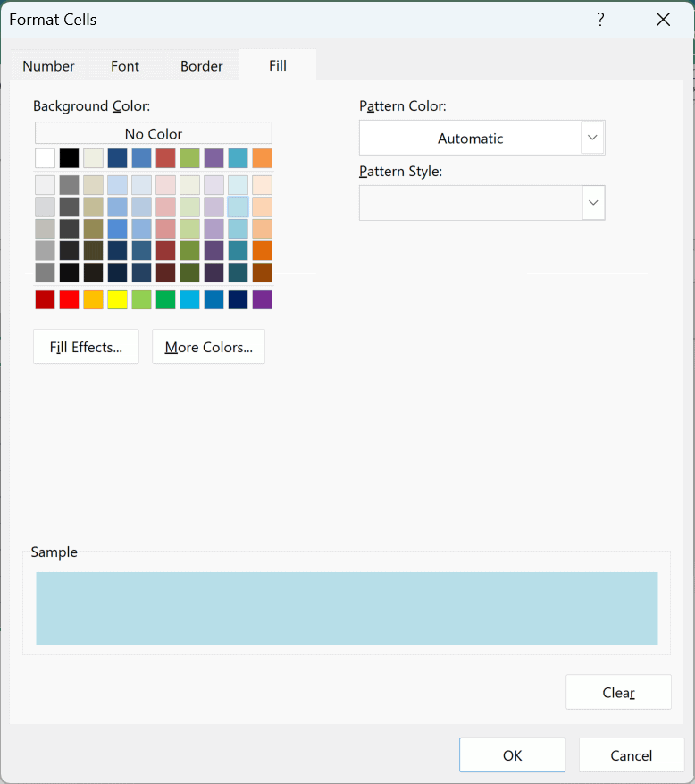Expand the Pattern Color dropdown arrow
The image size is (695, 784).
point(592,138)
